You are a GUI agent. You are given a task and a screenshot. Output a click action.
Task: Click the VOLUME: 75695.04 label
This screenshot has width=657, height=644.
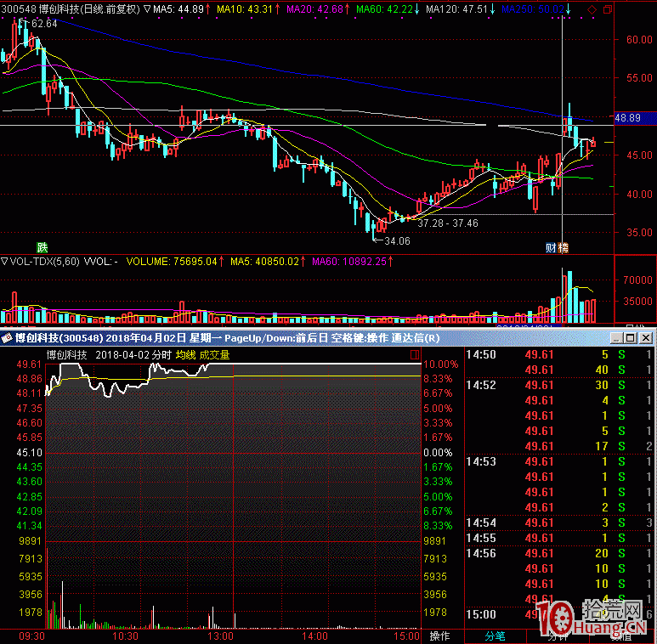[x=172, y=262]
